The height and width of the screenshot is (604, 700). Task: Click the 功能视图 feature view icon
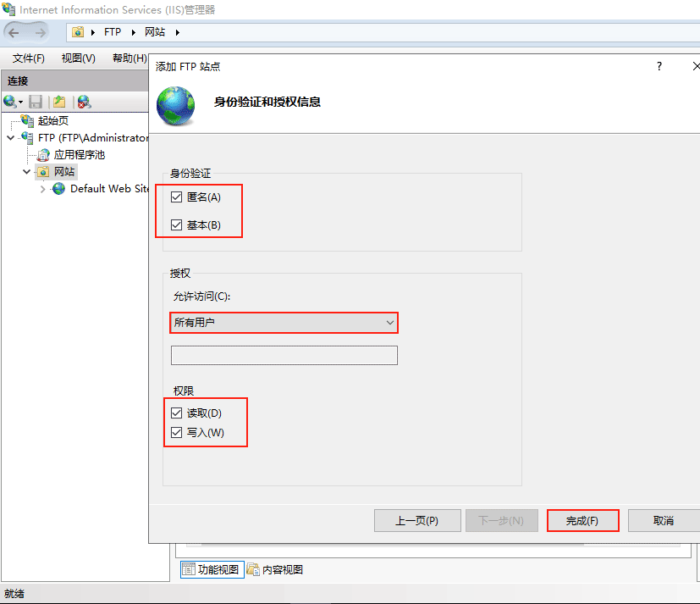click(x=189, y=569)
